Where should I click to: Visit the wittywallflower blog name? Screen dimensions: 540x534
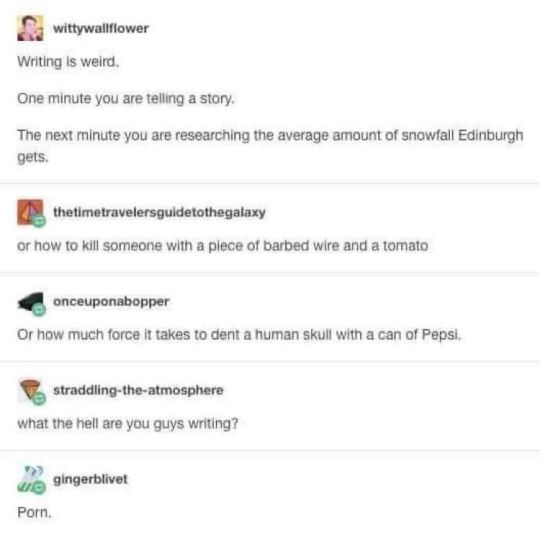pyautogui.click(x=101, y=28)
